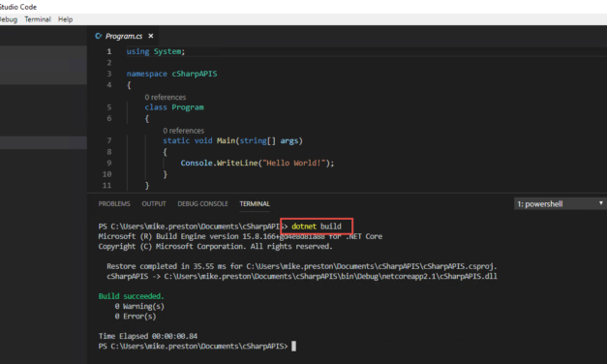Select the TERMINAL panel tab
Image resolution: width=607 pixels, height=364 pixels.
point(255,203)
